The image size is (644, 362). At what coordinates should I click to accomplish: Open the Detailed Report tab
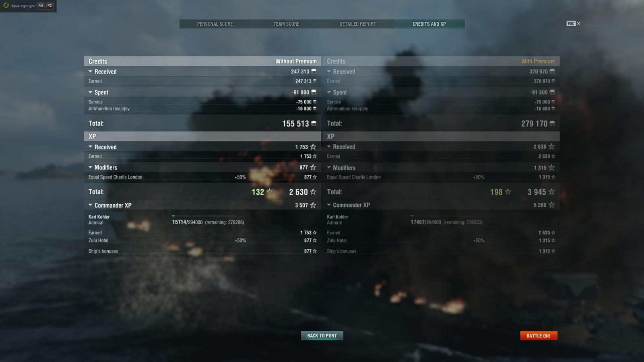[358, 24]
